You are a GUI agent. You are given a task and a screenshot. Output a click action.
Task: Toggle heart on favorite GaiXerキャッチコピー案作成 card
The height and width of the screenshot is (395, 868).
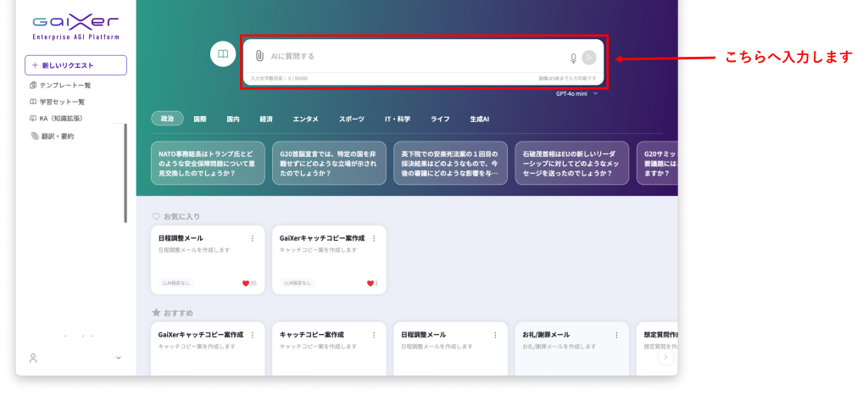pyautogui.click(x=370, y=283)
